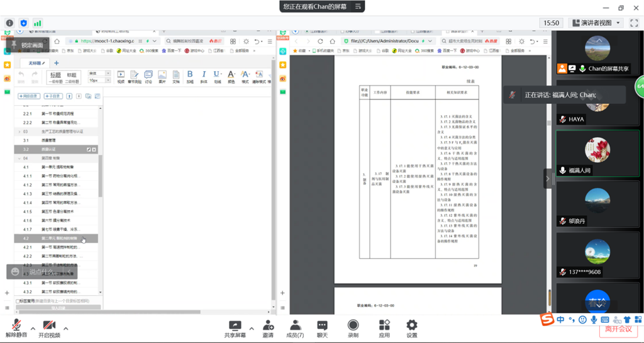The width and height of the screenshot is (644, 343).
Task: Click left browser mooc1-1.chaoxing address bar
Action: [107, 41]
